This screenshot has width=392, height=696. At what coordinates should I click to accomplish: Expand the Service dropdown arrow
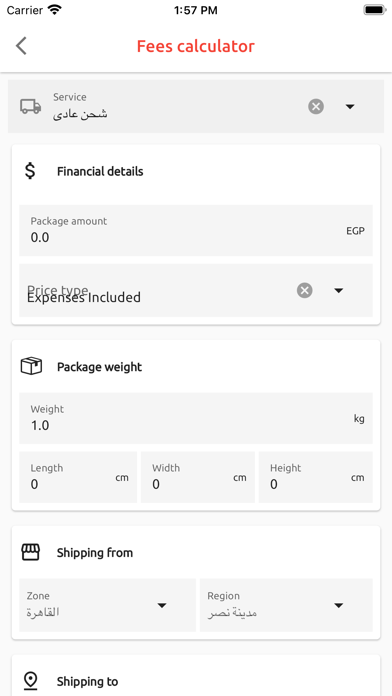(350, 107)
